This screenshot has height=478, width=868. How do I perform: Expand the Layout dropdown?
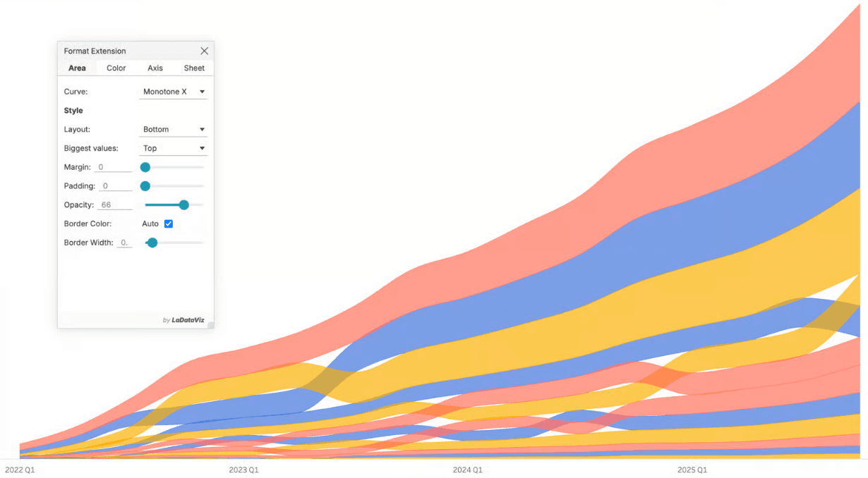point(174,130)
